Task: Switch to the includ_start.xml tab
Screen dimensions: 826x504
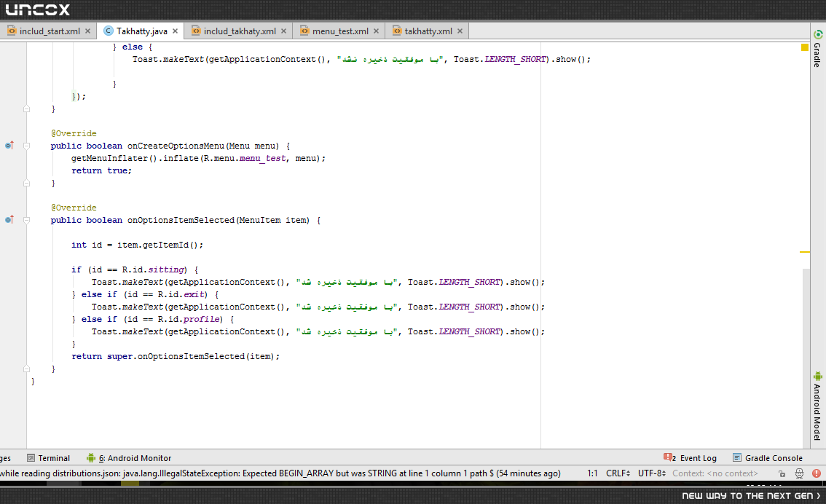Action: [50, 31]
